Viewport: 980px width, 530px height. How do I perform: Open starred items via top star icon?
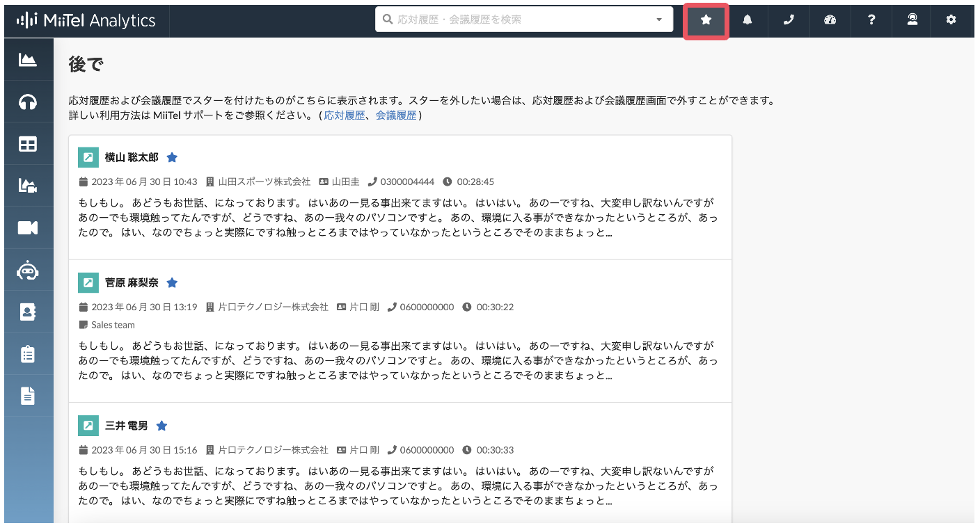pyautogui.click(x=706, y=20)
